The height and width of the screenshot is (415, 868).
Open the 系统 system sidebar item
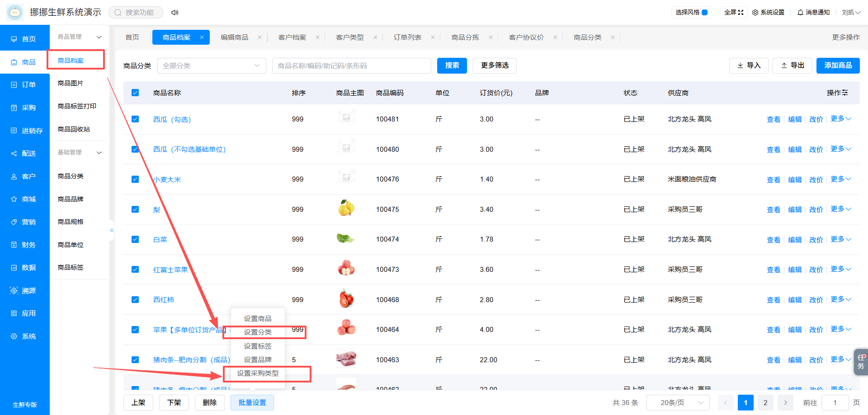coord(25,336)
